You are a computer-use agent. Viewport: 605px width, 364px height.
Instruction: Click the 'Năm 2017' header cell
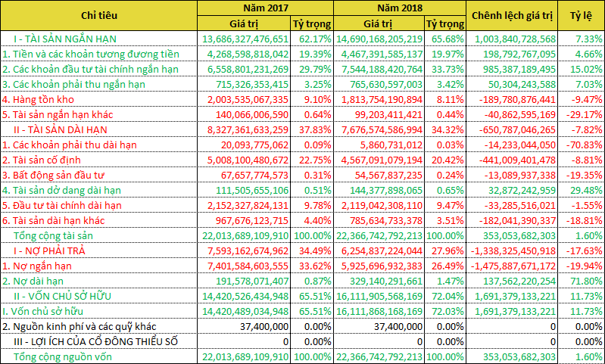(x=266, y=8)
